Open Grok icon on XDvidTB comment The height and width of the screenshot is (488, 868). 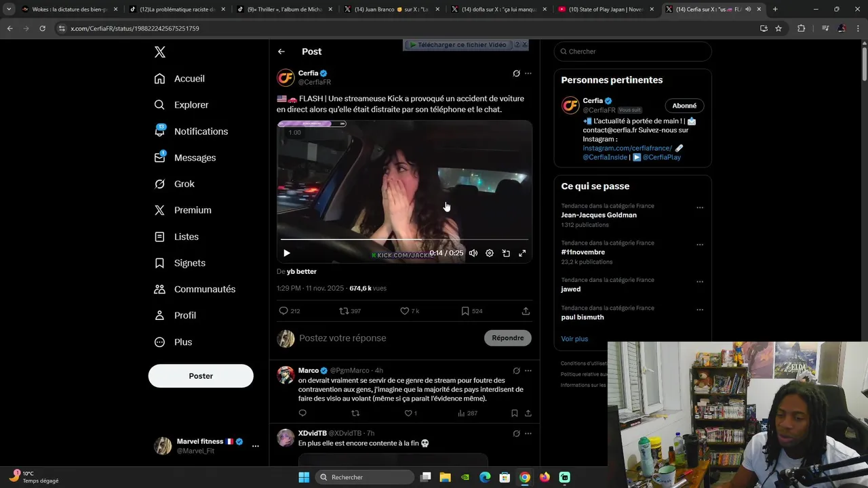[x=516, y=434]
